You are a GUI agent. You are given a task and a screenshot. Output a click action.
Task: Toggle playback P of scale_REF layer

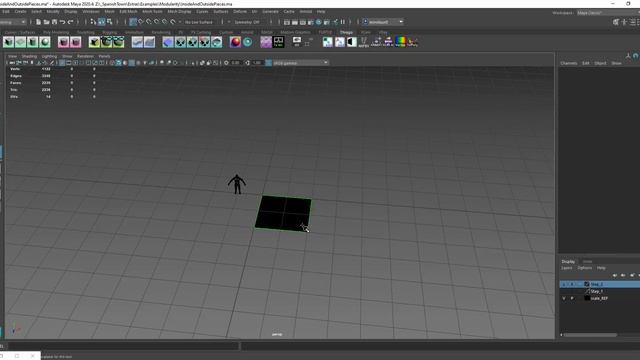(572, 298)
